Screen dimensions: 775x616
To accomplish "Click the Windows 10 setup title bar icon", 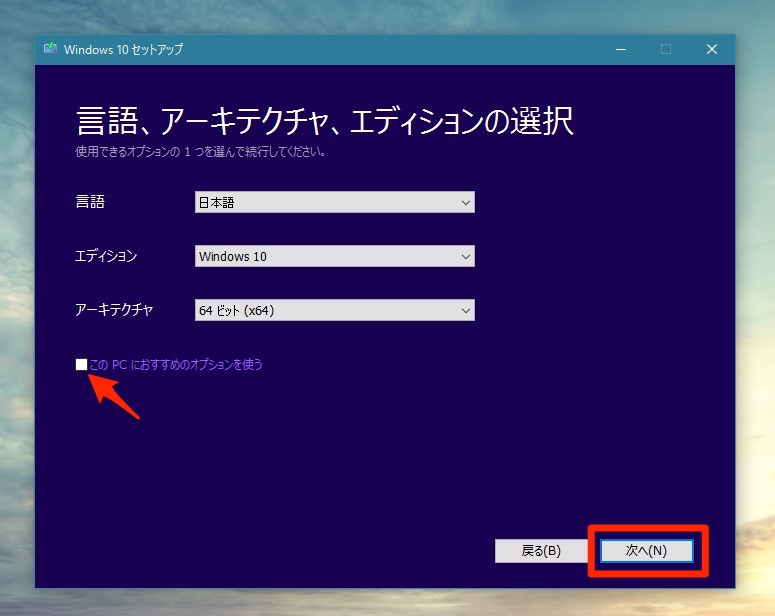I will [x=50, y=48].
